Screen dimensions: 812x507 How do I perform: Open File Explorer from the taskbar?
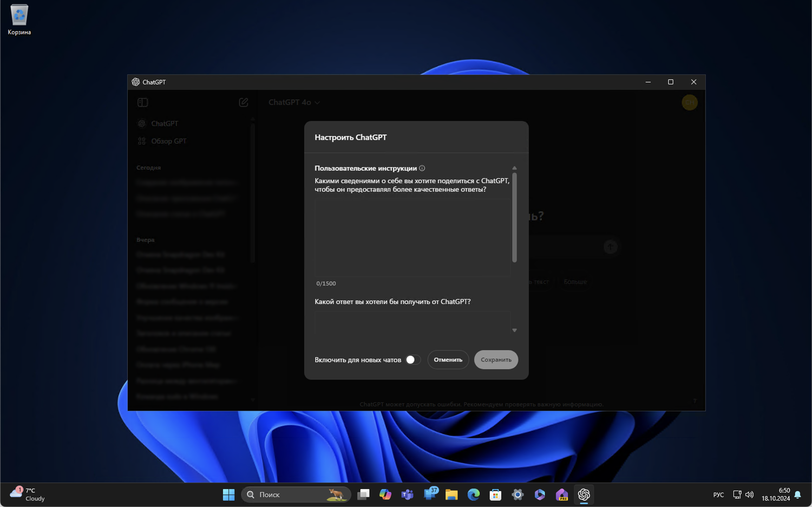click(451, 495)
